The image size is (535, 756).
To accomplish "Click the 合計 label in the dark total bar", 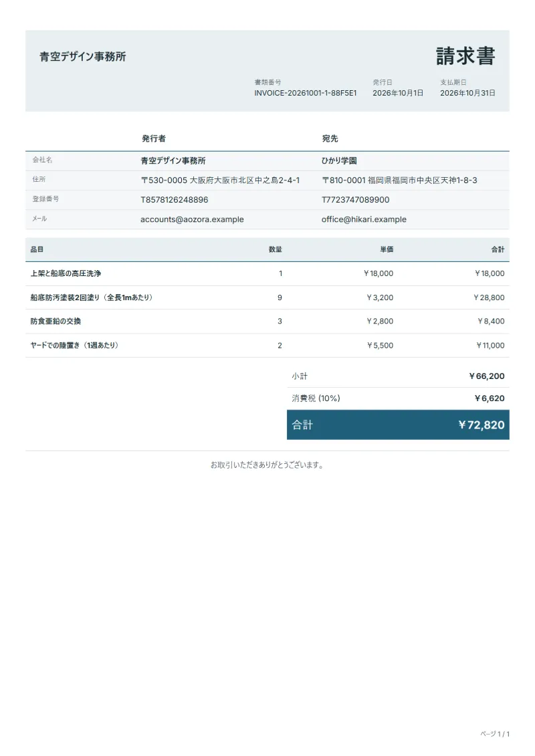I will (302, 424).
